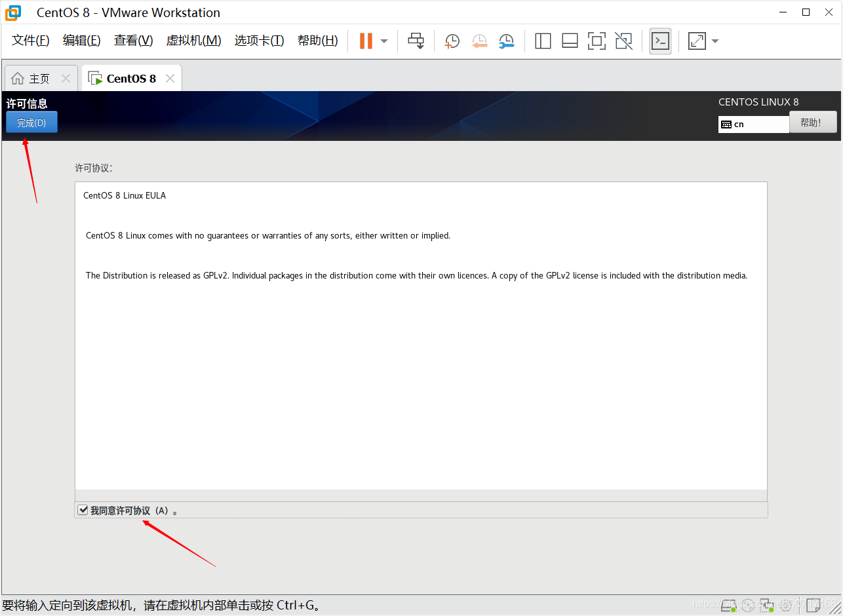843x616 pixels.
Task: Close the CentOS 8 tab
Action: pos(170,79)
